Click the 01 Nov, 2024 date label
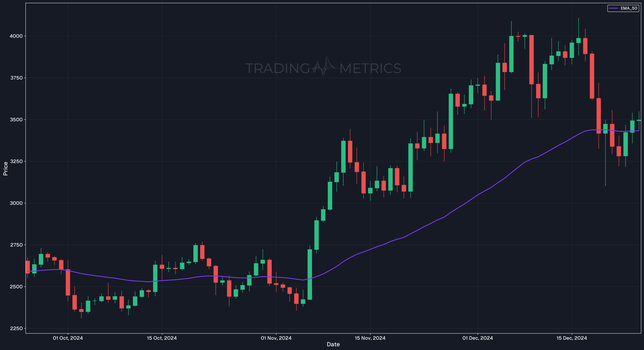Screen dimensions: 644x350 [276, 338]
